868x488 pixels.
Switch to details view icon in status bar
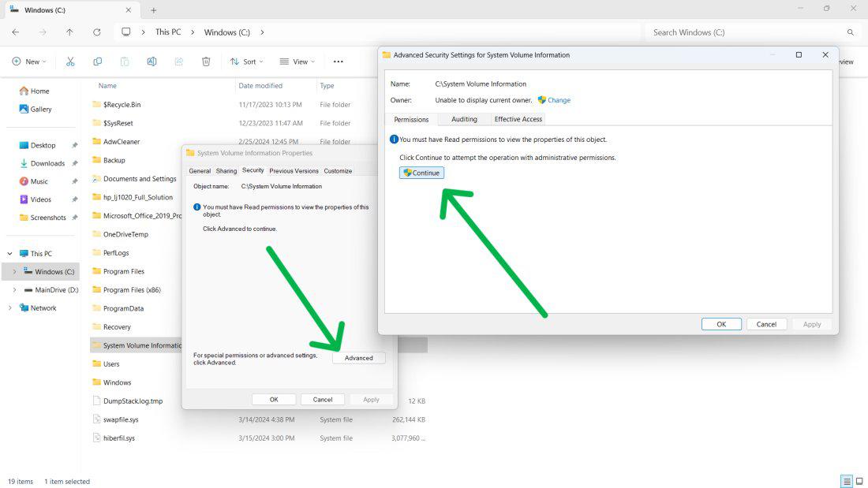847,482
